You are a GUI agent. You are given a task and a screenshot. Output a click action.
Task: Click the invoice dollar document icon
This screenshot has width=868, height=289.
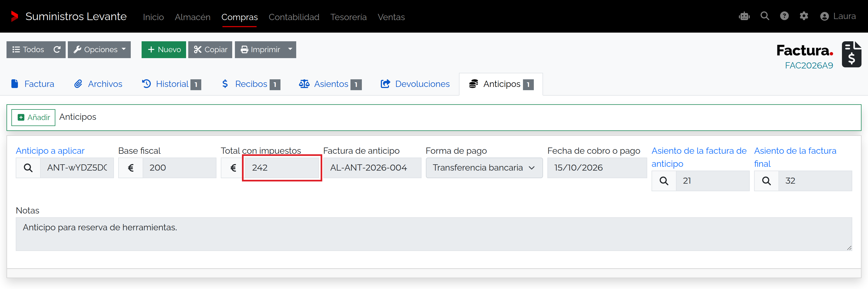click(851, 54)
